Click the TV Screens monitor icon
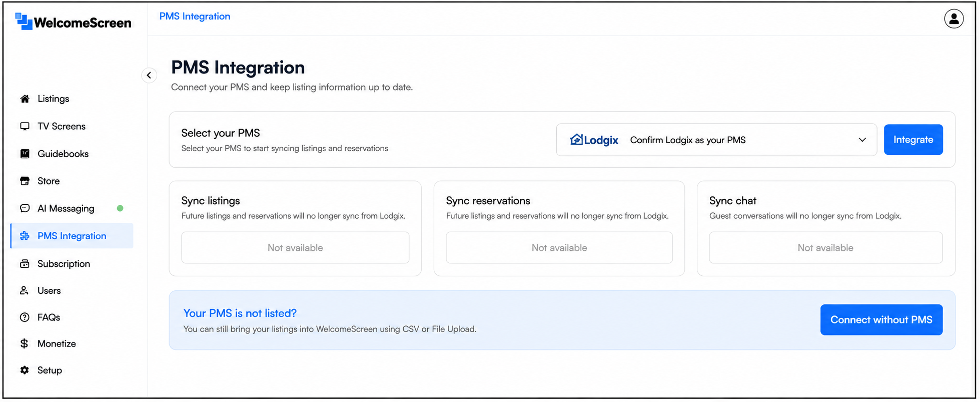This screenshot has height=402, width=980. pos(25,126)
